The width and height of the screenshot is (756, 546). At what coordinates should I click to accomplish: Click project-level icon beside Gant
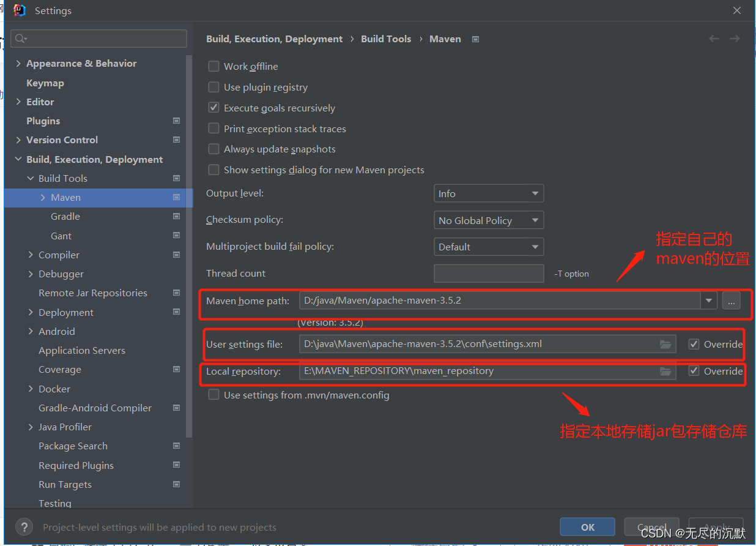[176, 236]
